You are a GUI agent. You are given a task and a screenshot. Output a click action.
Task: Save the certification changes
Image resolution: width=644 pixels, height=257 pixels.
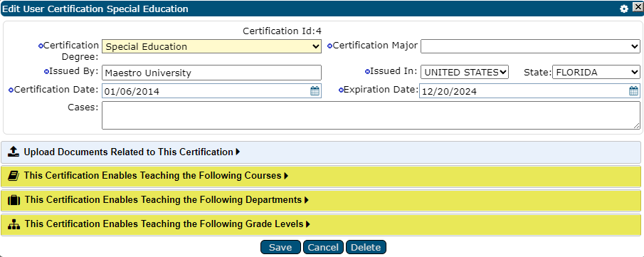(280, 247)
